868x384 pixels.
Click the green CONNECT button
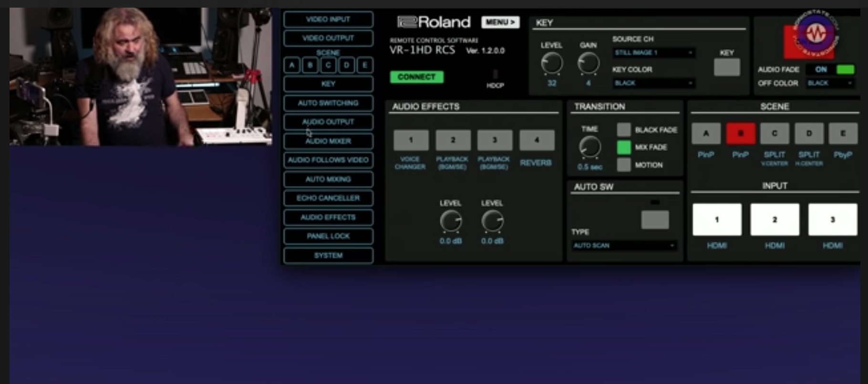[417, 77]
